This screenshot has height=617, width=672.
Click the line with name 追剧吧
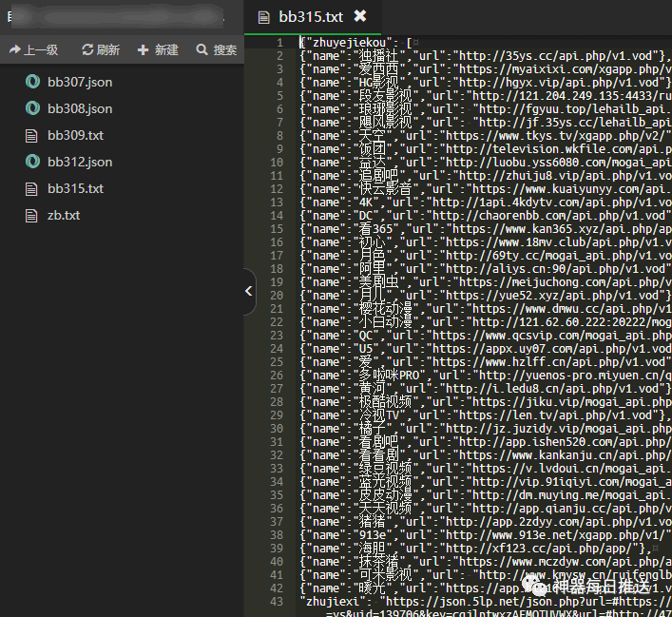485,175
